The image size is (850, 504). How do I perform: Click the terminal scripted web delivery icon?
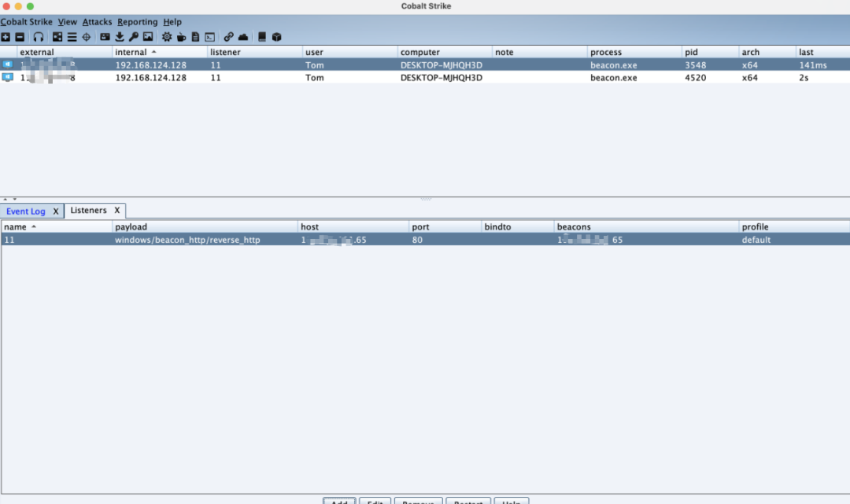click(210, 37)
